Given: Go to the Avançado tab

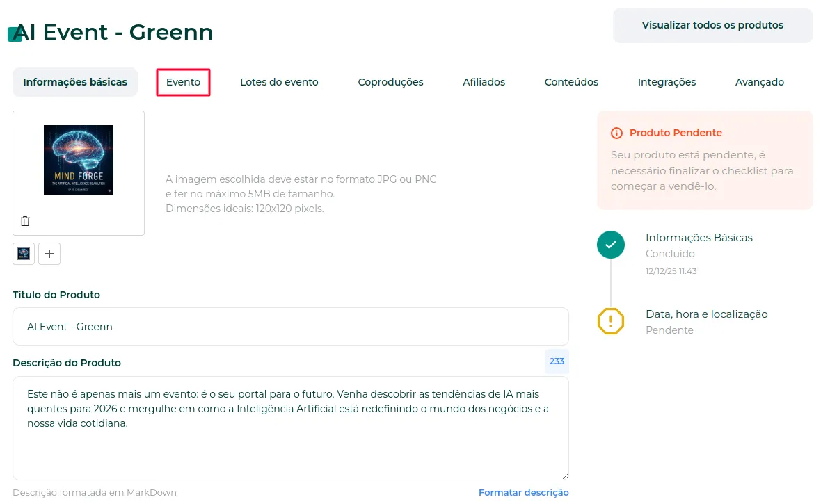Looking at the screenshot, I should coord(760,82).
